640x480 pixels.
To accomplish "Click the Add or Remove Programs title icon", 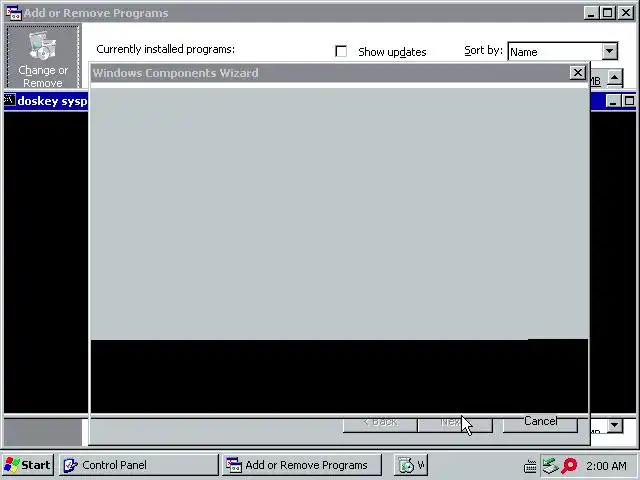I will (13, 13).
